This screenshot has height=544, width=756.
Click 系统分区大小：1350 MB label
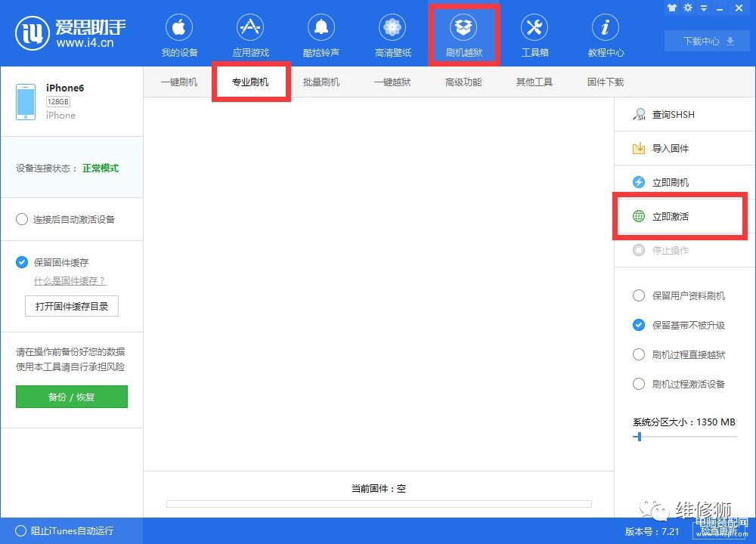[683, 422]
